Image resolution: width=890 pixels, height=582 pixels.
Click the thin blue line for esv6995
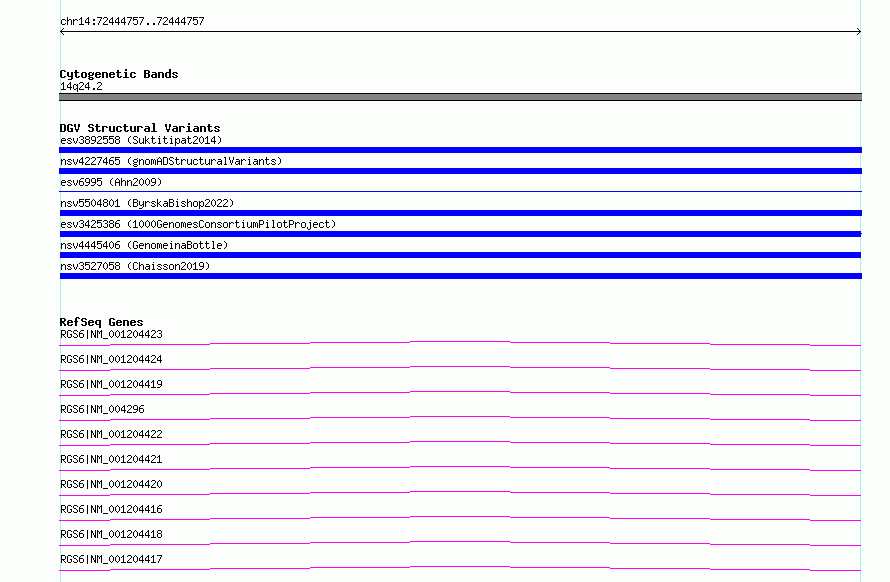pyautogui.click(x=460, y=191)
